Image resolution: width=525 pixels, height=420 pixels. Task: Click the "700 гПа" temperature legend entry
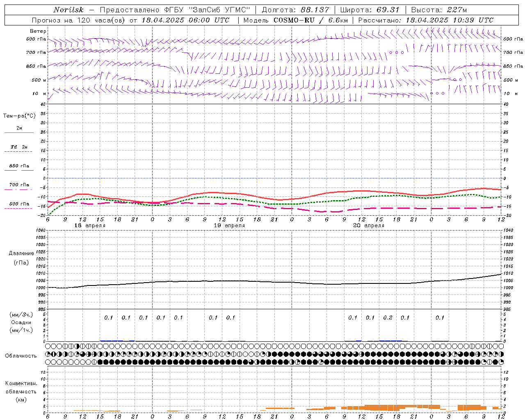[x=19, y=185]
